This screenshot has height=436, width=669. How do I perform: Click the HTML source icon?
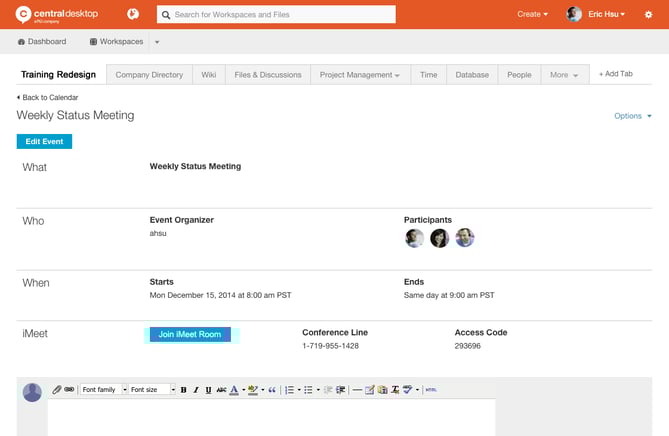point(431,389)
